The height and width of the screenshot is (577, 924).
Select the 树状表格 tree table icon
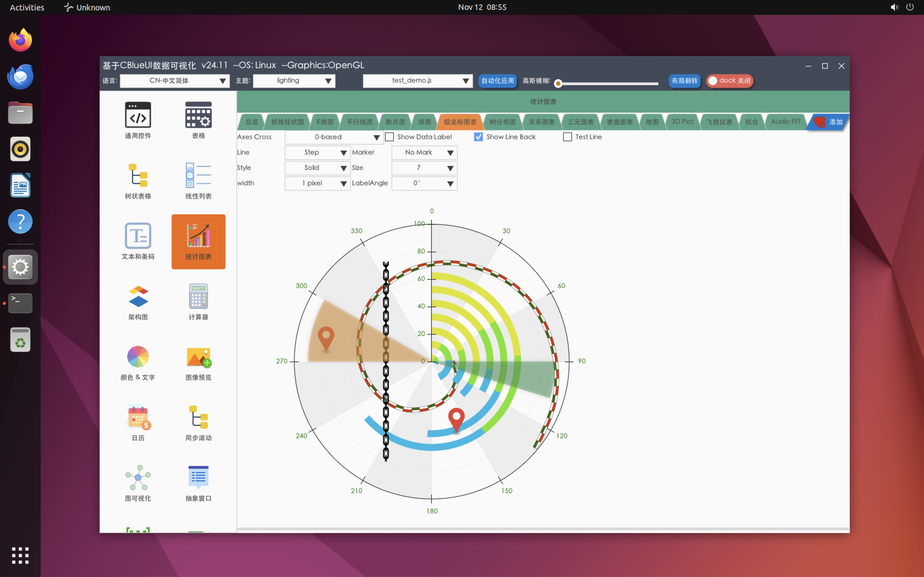[x=138, y=176]
